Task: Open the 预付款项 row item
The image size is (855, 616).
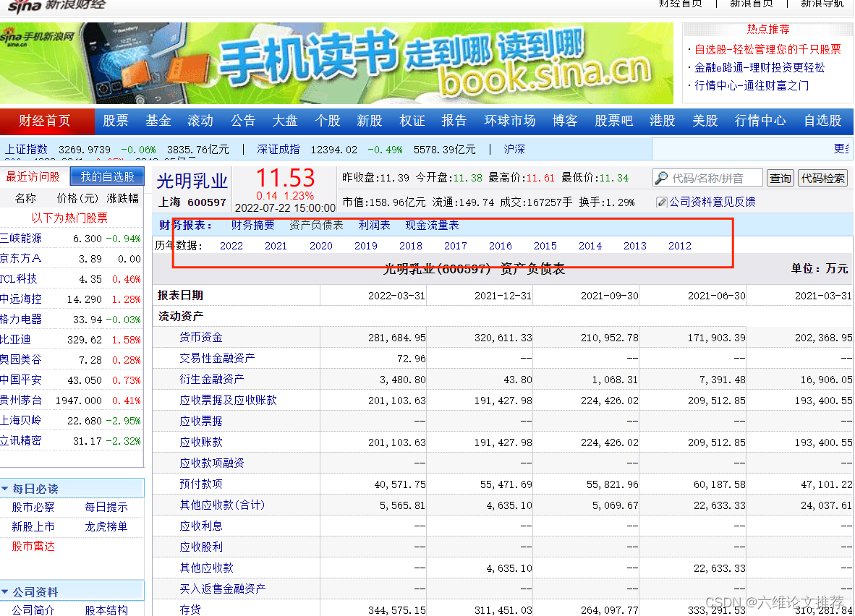Action: [201, 484]
